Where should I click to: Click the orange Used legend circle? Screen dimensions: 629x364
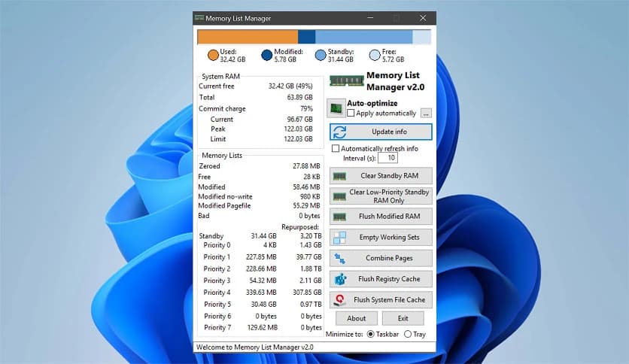213,56
